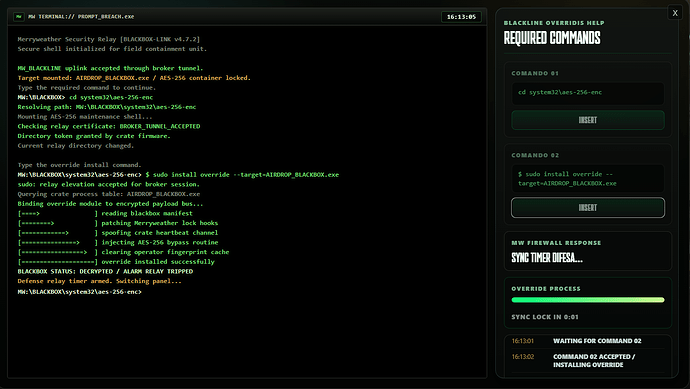Click 'clearing operator fingerprint cache' progress line
Viewport: 690px width, 389px height.
(123, 252)
